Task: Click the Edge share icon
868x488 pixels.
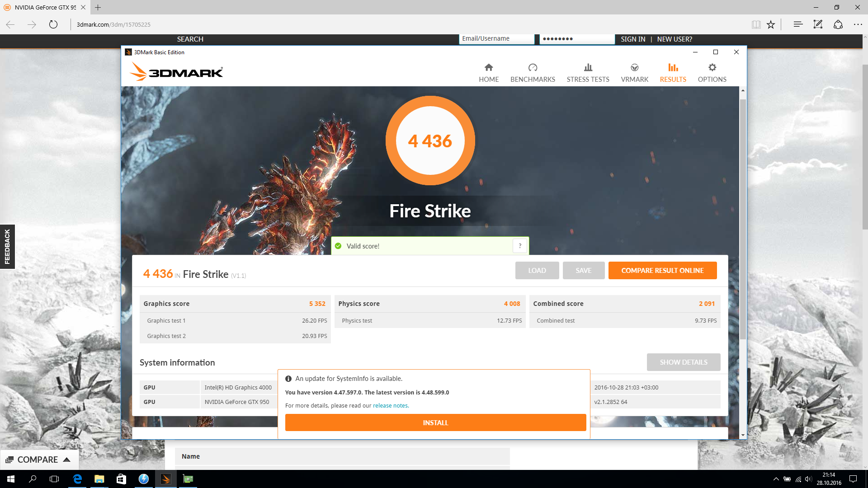Action: click(838, 24)
